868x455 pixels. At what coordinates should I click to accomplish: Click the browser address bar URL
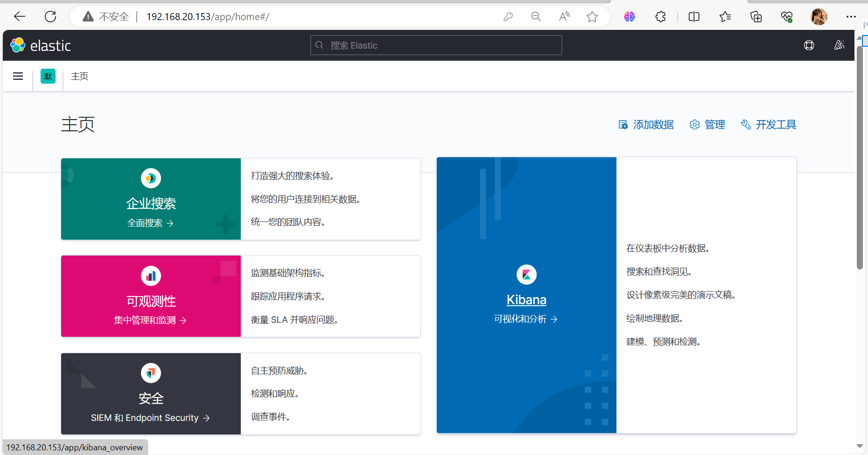tap(208, 17)
